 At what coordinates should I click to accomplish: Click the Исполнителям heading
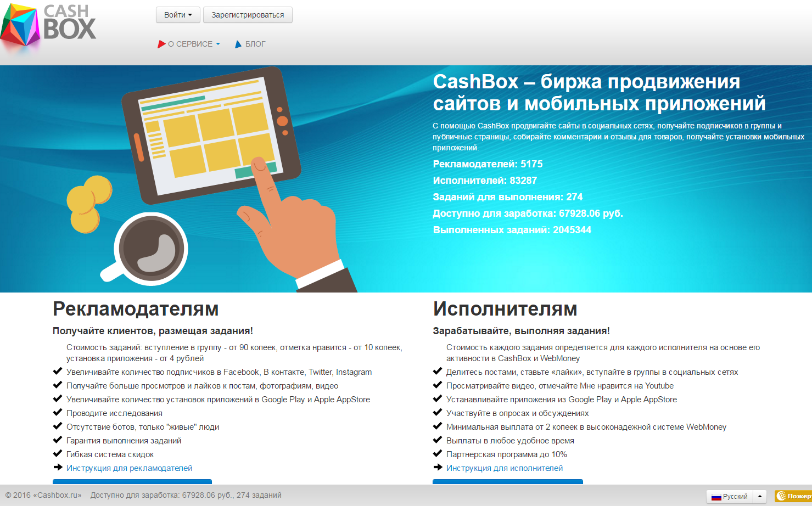[505, 309]
